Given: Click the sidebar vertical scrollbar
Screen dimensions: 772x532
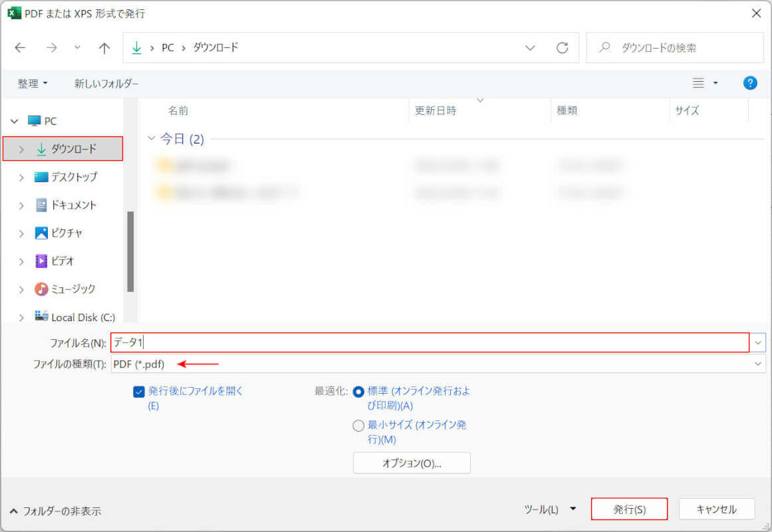Looking at the screenshot, I should (x=130, y=251).
